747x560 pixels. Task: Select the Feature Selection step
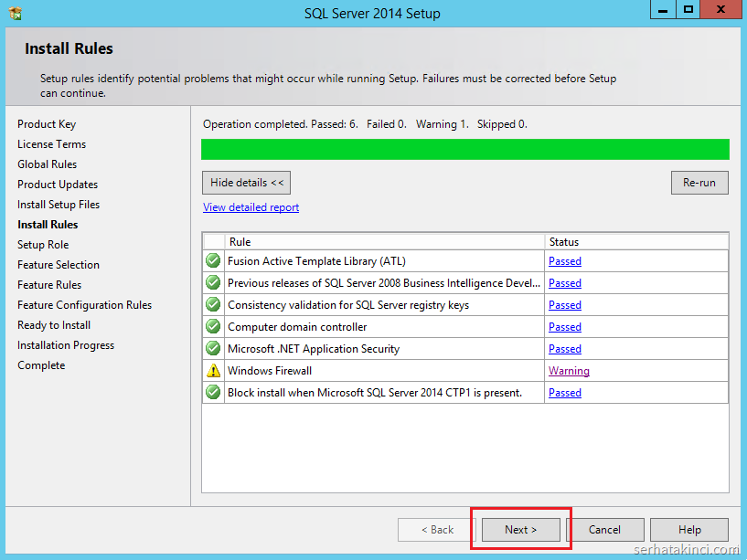[x=59, y=265]
